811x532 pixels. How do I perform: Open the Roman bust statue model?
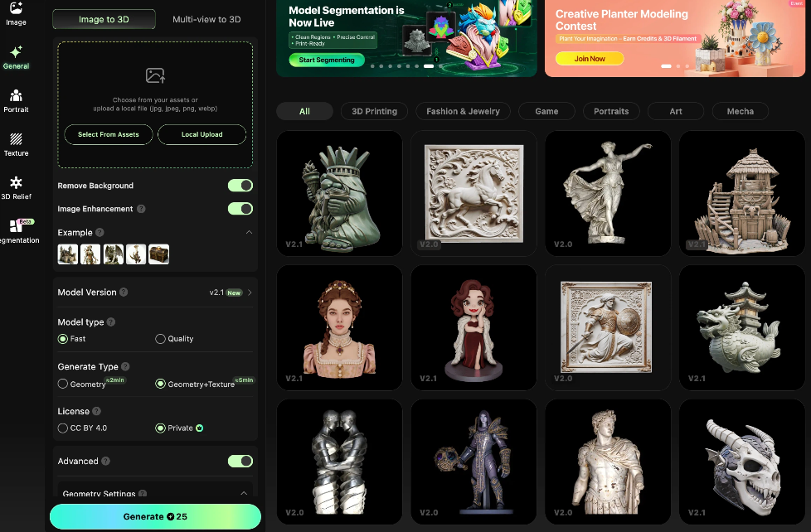click(608, 462)
